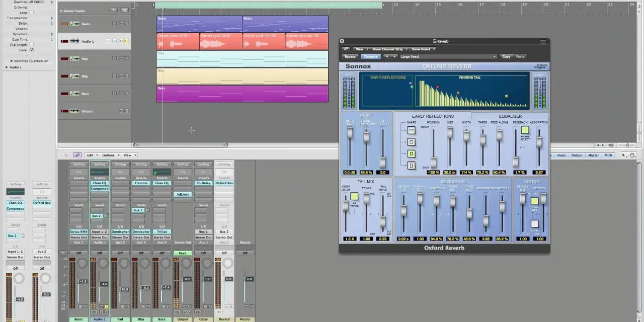Click the Bypass button
Screen dimensions: 644x322
(x=350, y=57)
